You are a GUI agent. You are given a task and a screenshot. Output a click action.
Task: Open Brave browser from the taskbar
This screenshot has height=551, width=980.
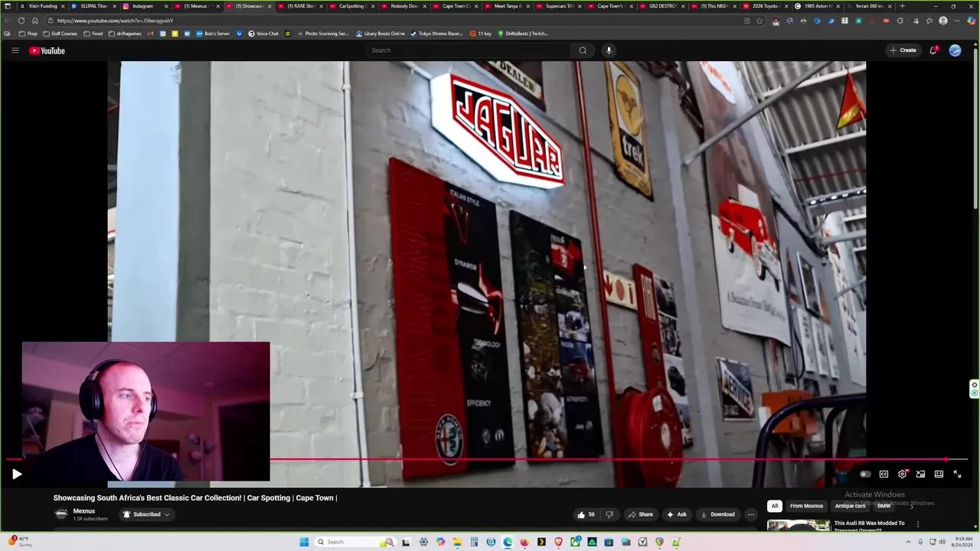click(558, 543)
